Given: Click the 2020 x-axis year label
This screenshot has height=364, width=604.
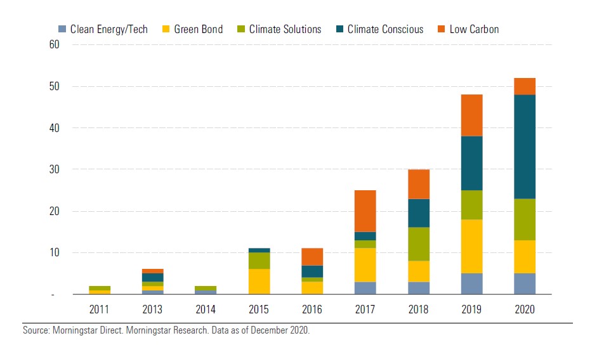Looking at the screenshot, I should 525,309.
